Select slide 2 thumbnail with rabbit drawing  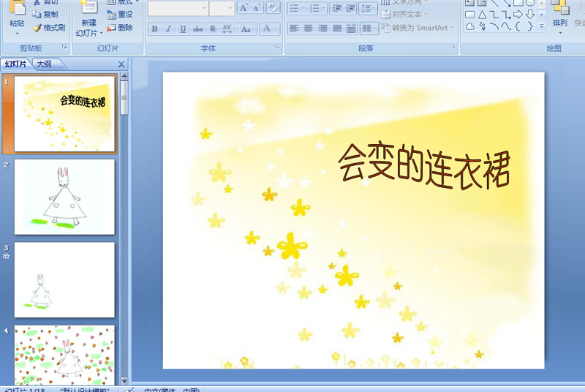click(64, 196)
